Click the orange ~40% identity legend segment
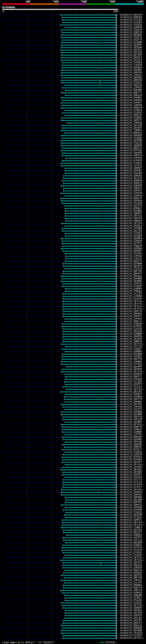Screen dimensions: 146x644 click(45, 4)
